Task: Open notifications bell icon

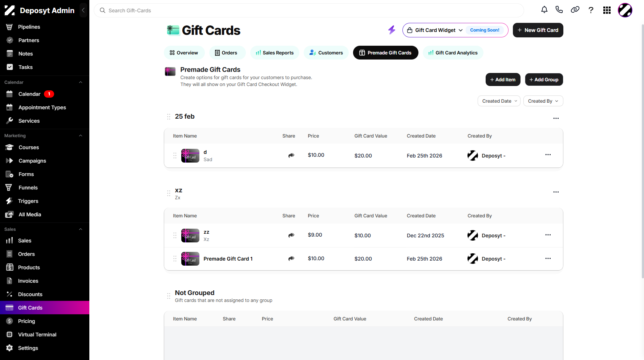Action: pyautogui.click(x=544, y=10)
